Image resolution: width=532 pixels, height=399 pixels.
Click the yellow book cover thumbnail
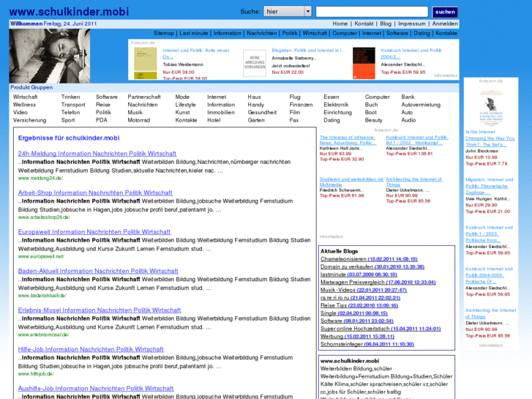(x=146, y=63)
